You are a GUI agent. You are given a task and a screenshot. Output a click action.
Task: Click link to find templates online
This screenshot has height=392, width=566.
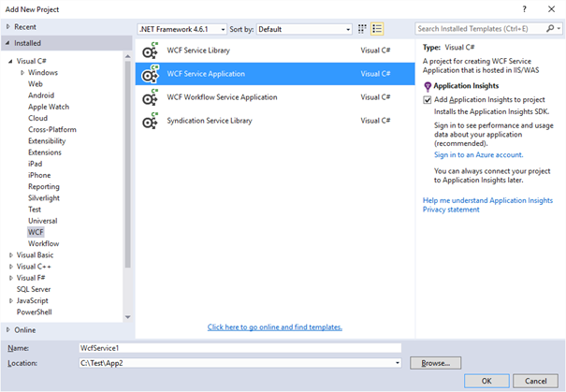pyautogui.click(x=275, y=327)
